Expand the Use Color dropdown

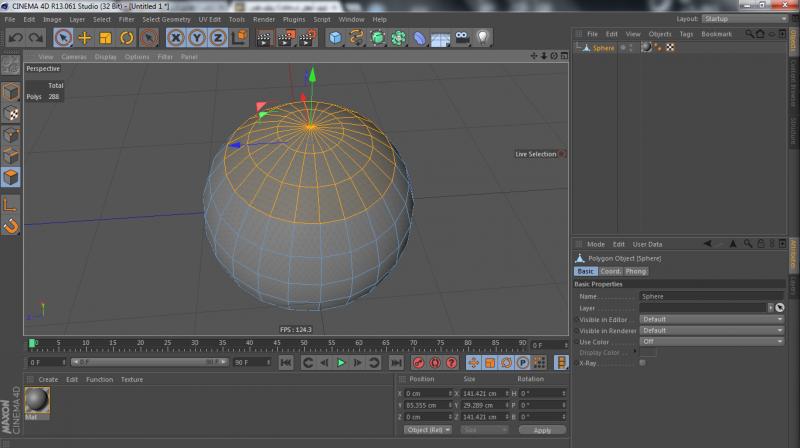coord(711,341)
